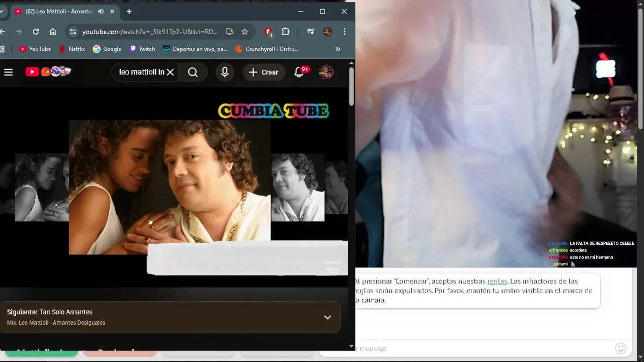644x362 pixels.
Task: Open the media controls icon in toolbar
Action: point(311,32)
